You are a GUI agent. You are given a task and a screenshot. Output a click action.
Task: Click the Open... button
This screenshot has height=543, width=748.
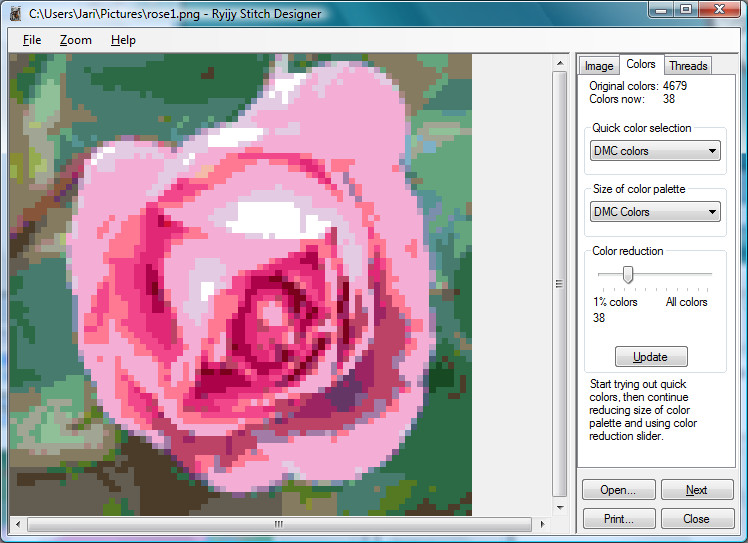tap(618, 490)
